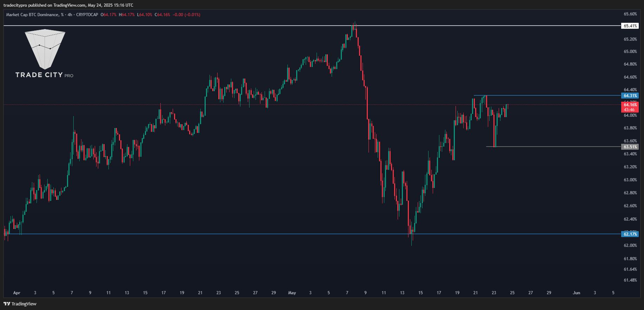Click the open value O64.17%
644x310 pixels.
click(108, 15)
